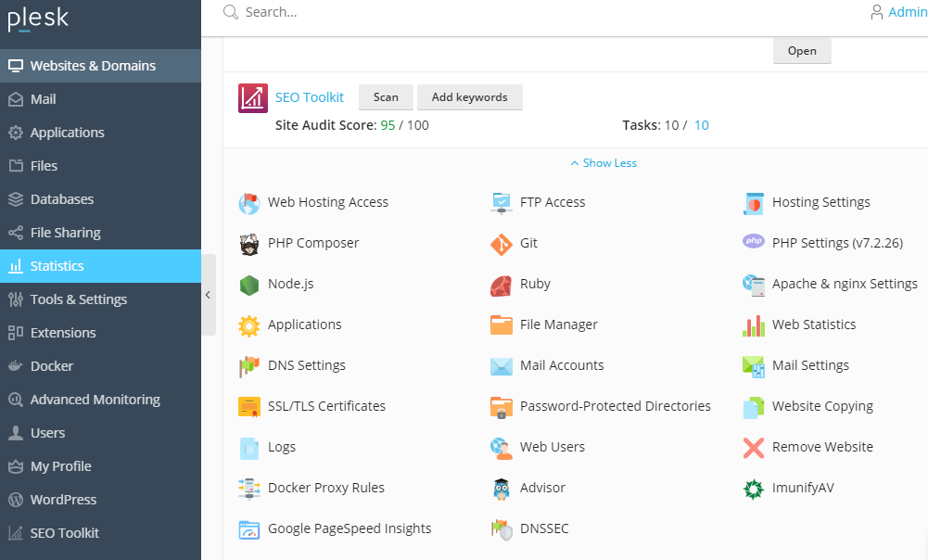Select the Remove Website icon
This screenshot has width=928, height=560.
coord(753,447)
